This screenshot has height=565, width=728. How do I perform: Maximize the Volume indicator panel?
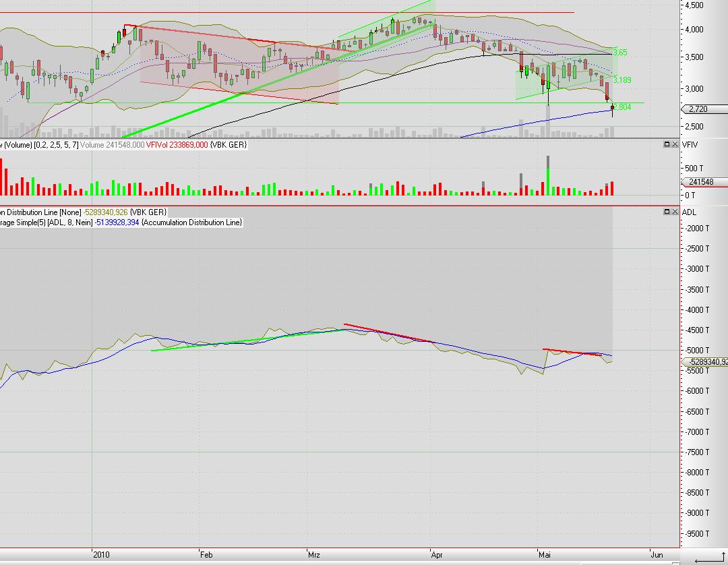pyautogui.click(x=667, y=144)
